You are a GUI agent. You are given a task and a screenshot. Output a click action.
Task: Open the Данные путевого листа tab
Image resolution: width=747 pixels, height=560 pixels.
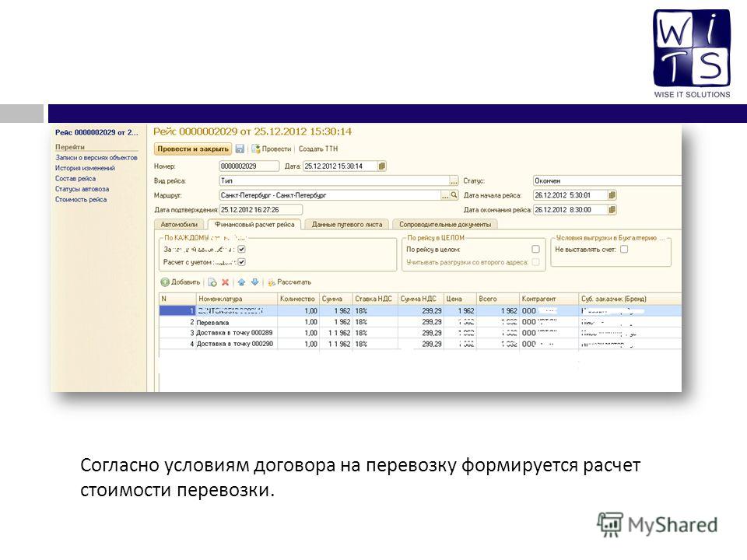[347, 224]
